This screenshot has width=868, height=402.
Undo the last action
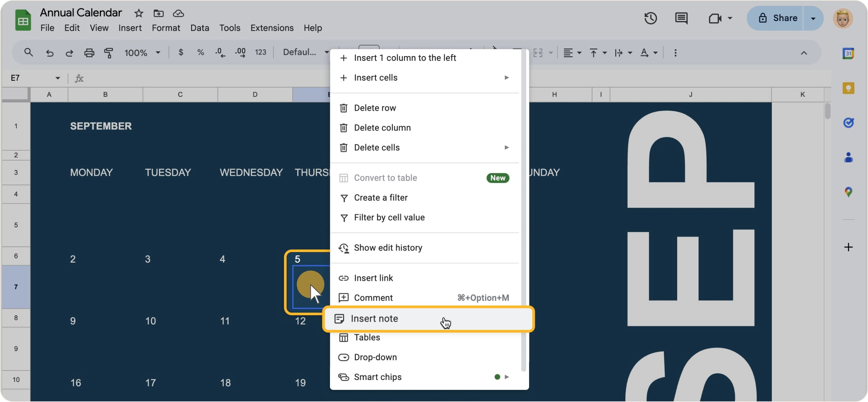point(49,53)
